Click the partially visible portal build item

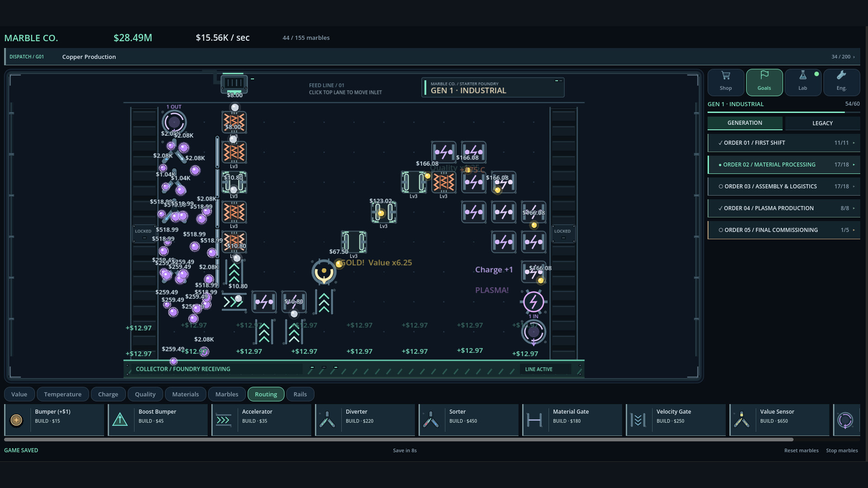(x=846, y=420)
